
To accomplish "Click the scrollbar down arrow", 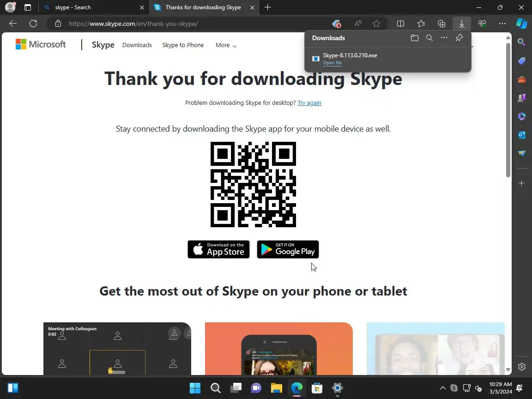I will pos(508,370).
